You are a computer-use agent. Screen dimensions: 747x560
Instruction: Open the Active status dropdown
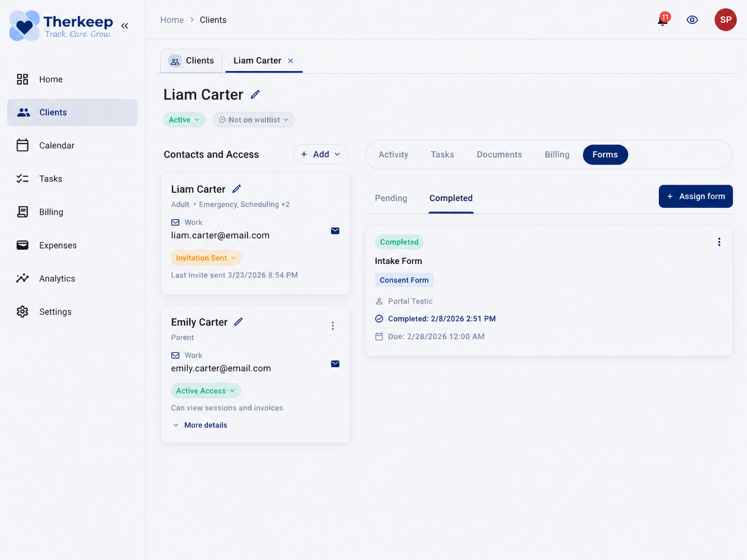184,120
